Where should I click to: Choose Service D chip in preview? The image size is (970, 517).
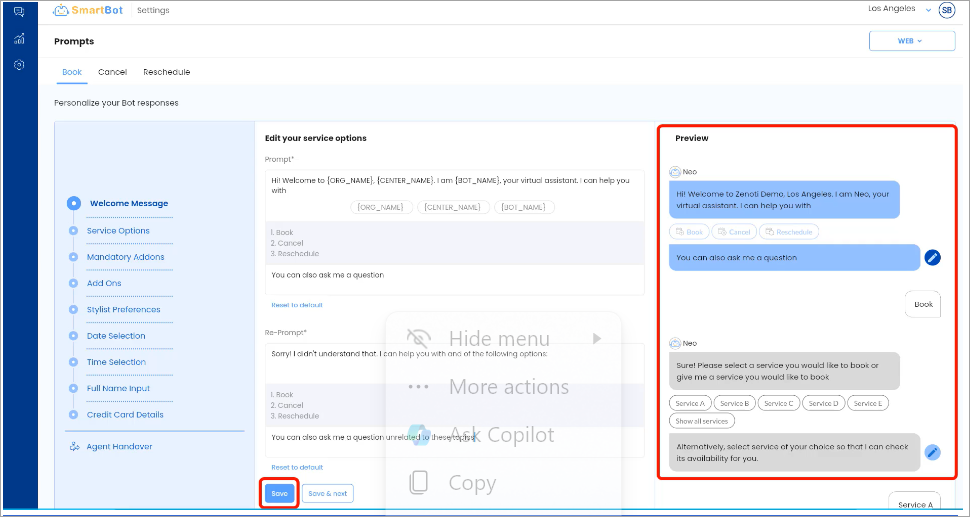pyautogui.click(x=823, y=403)
